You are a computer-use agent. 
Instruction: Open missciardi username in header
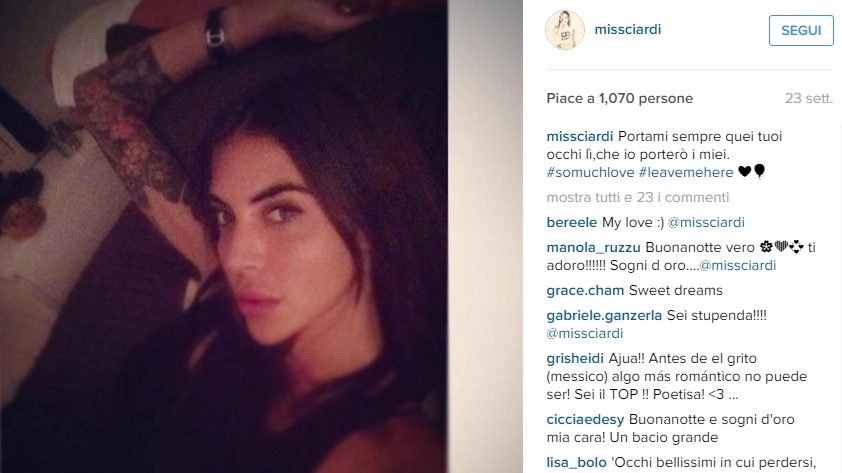(627, 30)
